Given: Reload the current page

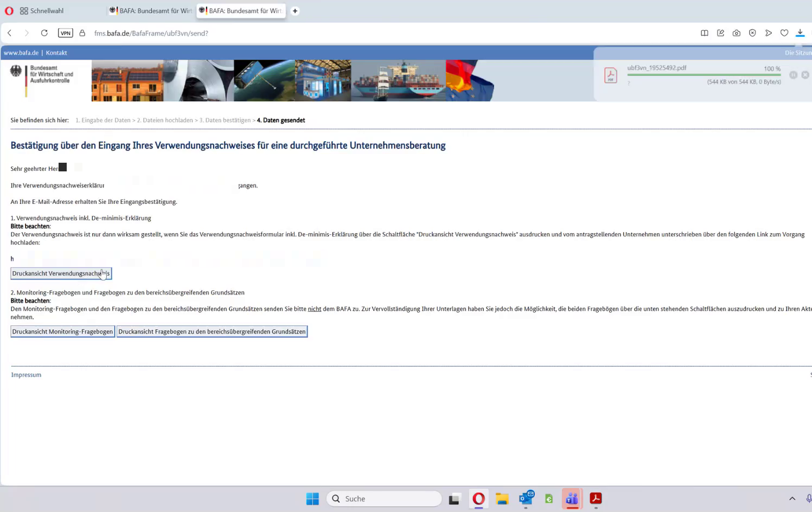Looking at the screenshot, I should click(44, 33).
